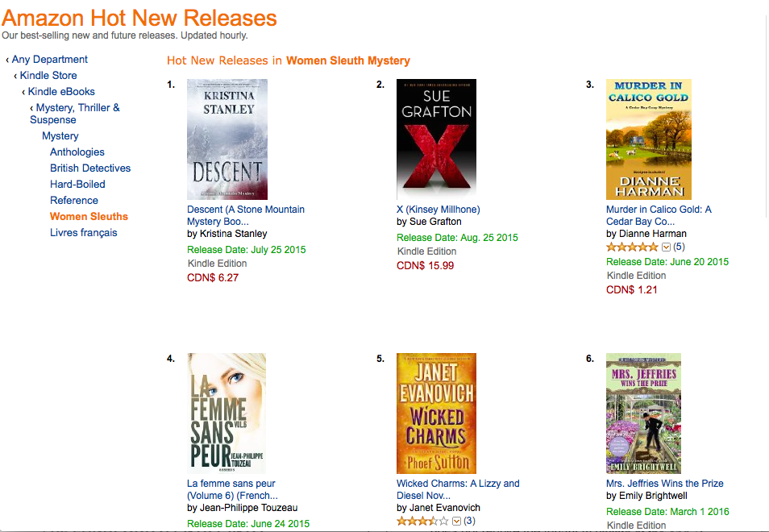Click the X (Kinsey Millhone) title link

point(438,210)
